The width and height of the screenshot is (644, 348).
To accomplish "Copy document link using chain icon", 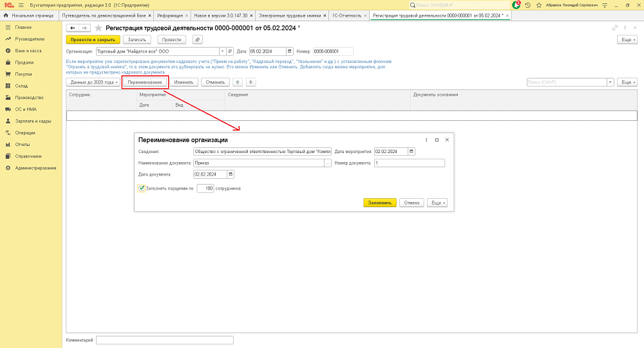I will tap(615, 28).
